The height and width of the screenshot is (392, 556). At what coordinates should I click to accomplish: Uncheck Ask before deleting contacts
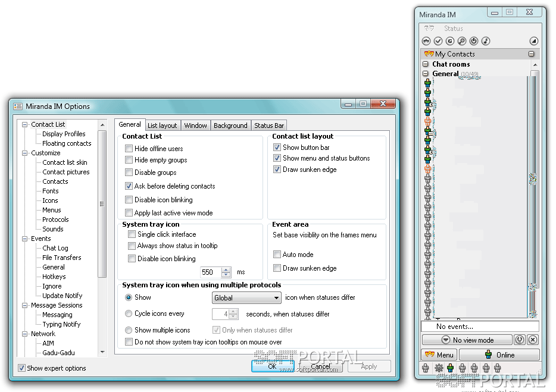129,186
